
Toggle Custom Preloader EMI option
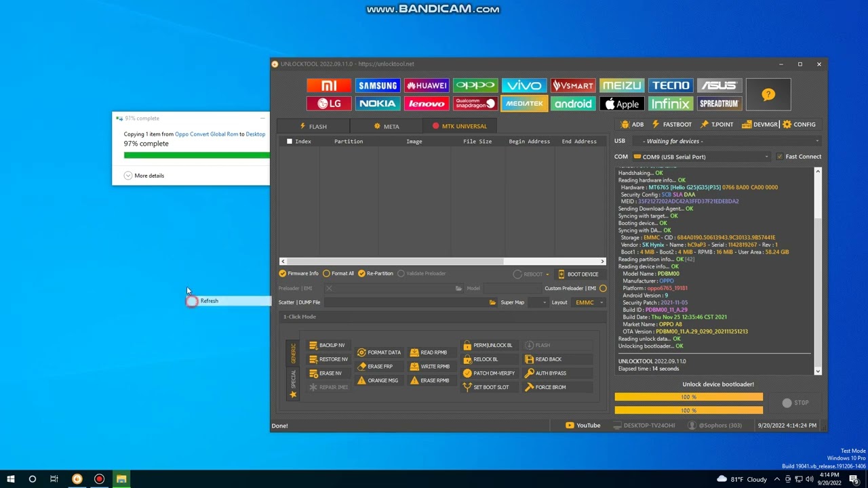(603, 289)
